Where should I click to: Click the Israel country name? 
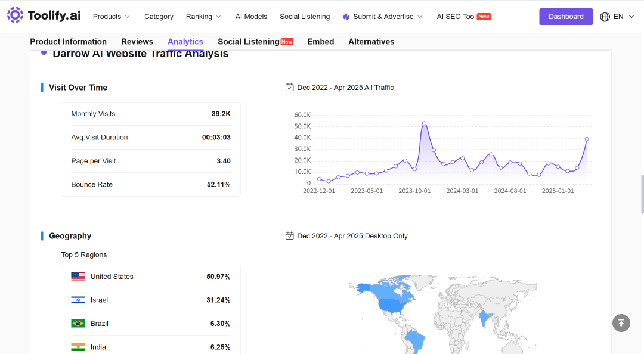point(99,300)
